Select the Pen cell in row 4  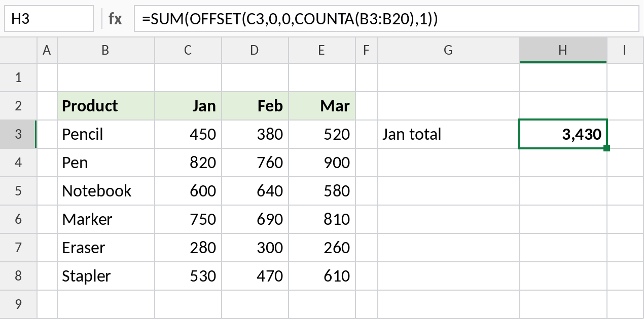106,163
